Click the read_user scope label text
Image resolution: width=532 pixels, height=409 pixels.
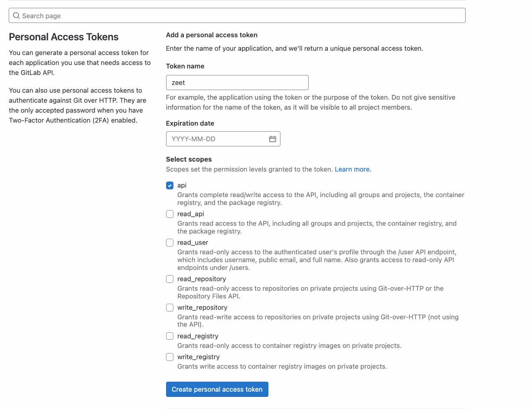pos(193,242)
